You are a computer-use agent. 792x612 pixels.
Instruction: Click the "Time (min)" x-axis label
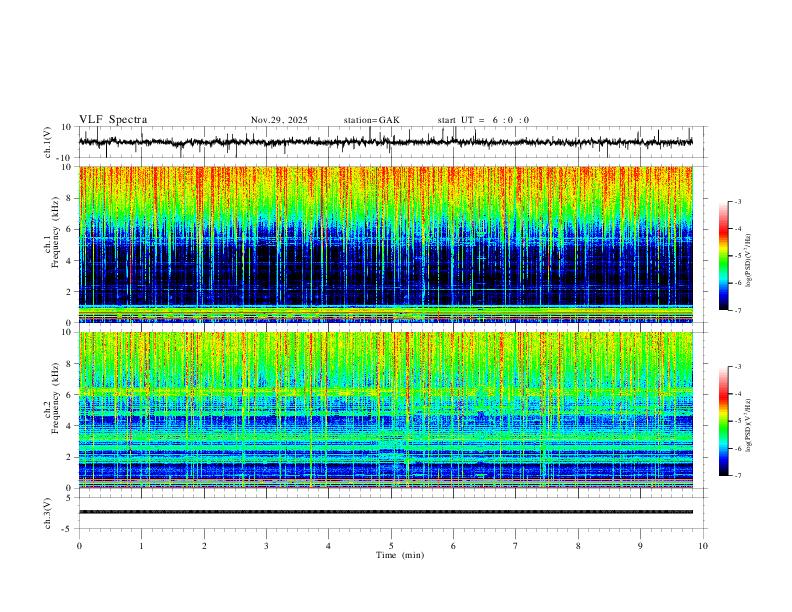click(x=400, y=555)
